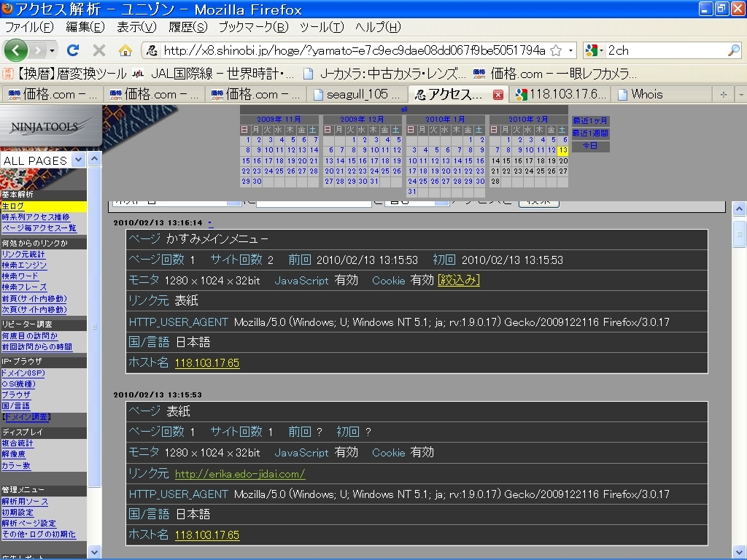Click the page's vertical scrollbar down arrow

coord(740,551)
